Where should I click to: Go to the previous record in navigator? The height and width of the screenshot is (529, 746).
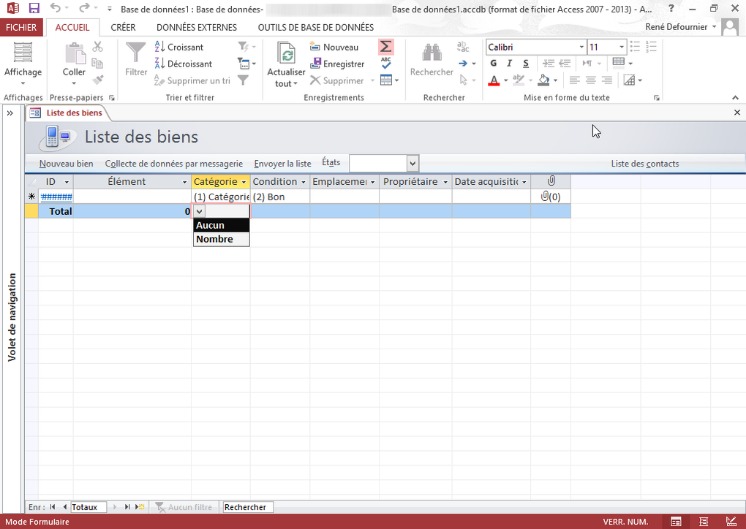point(64,507)
